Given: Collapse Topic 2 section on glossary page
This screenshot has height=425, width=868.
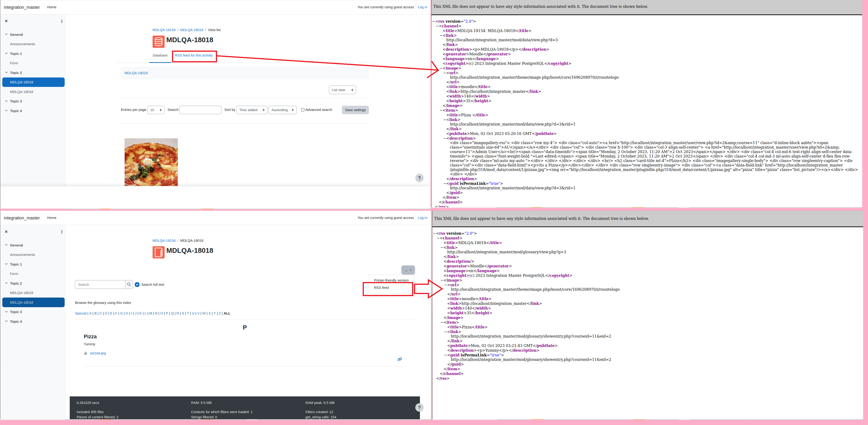Looking at the screenshot, I should (6, 283).
